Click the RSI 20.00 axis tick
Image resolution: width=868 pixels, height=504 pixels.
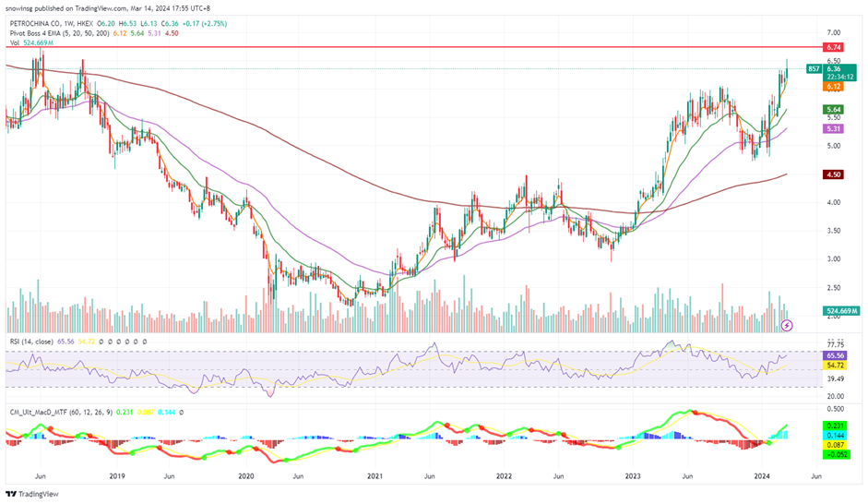coord(836,397)
